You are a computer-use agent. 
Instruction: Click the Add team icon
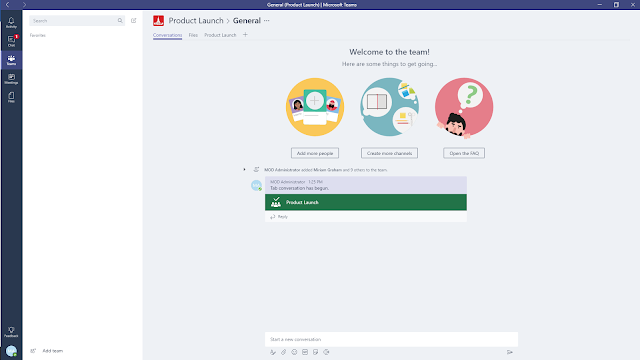coord(33,351)
